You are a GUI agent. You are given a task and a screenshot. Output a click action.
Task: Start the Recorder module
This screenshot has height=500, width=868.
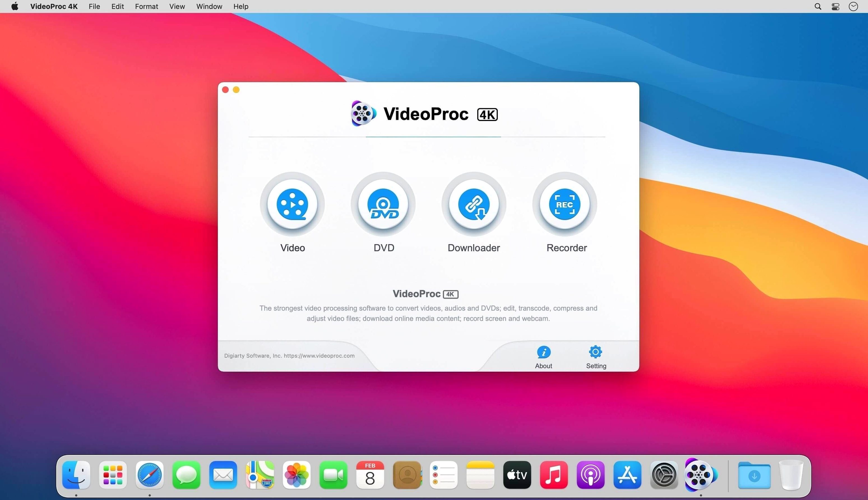(x=565, y=204)
